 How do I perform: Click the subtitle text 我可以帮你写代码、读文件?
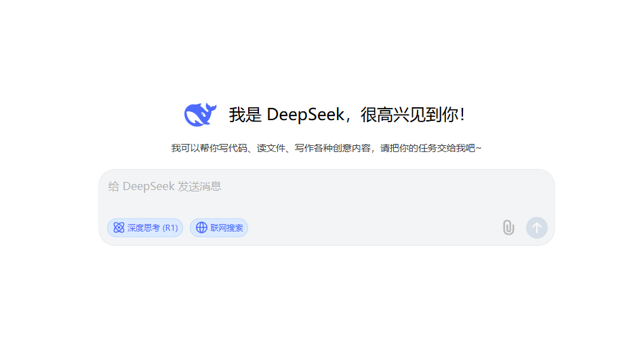point(228,148)
